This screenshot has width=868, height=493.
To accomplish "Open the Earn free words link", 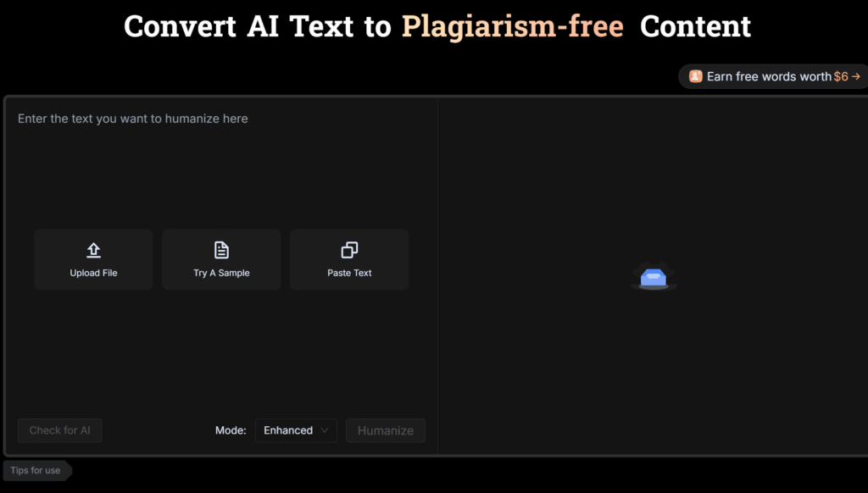I will point(769,76).
